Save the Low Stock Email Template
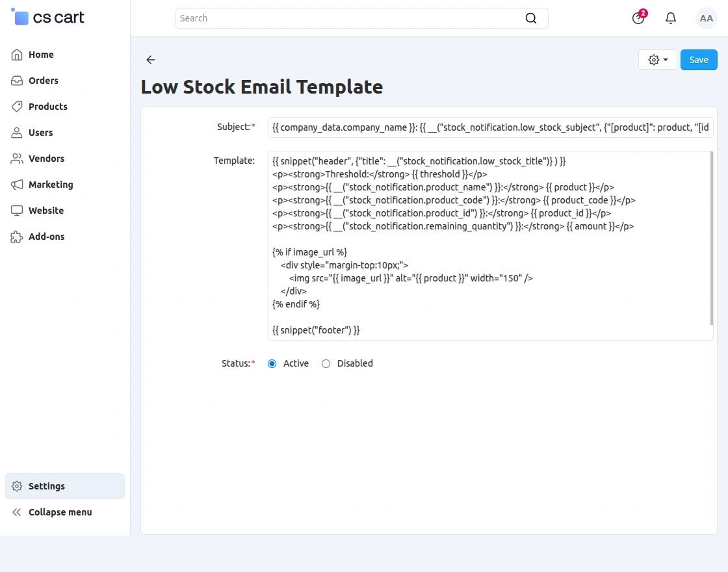728x572 pixels. pyautogui.click(x=699, y=59)
